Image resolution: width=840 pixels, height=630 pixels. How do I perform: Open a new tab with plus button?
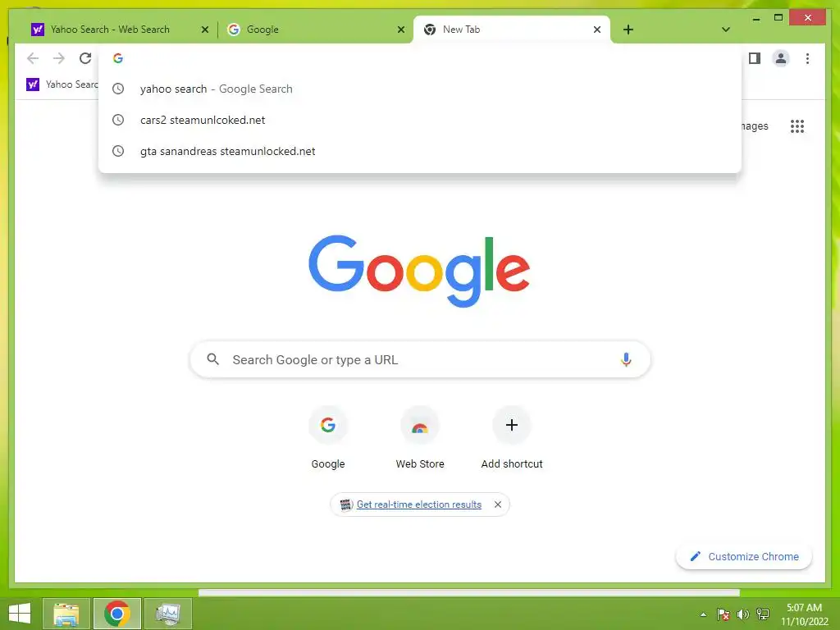pyautogui.click(x=628, y=30)
